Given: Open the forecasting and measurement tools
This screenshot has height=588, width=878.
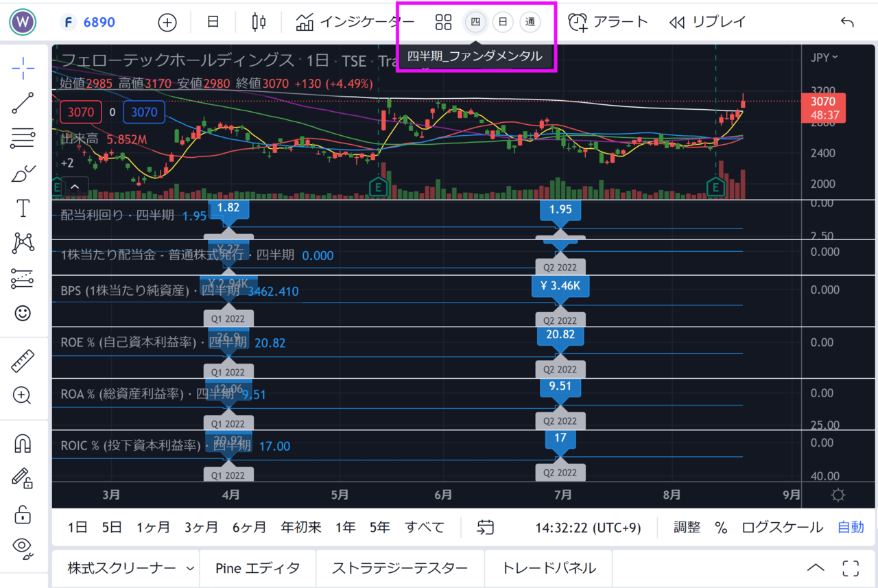Looking at the screenshot, I should 23,279.
